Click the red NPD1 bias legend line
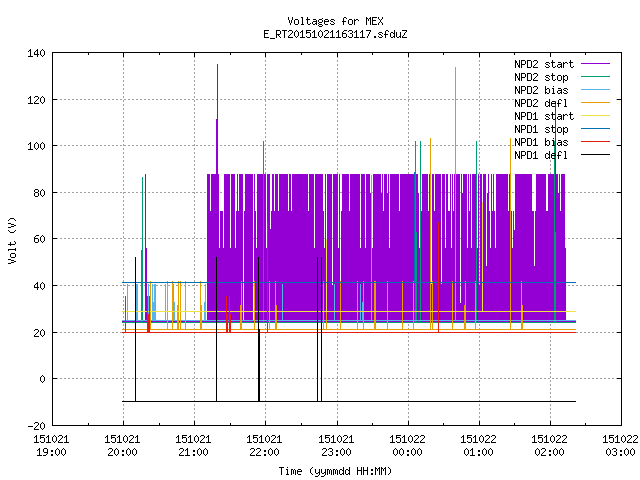640x480 pixels. [596, 142]
